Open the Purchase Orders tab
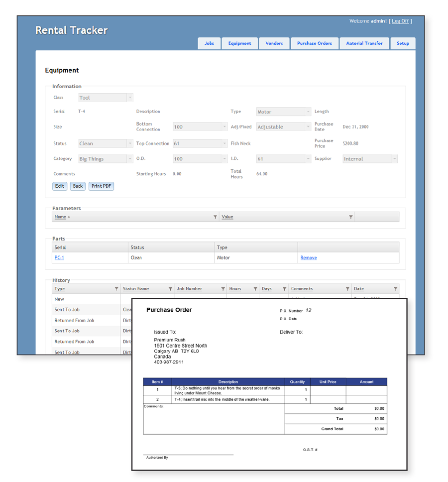This screenshot has height=482, width=448. (x=314, y=43)
